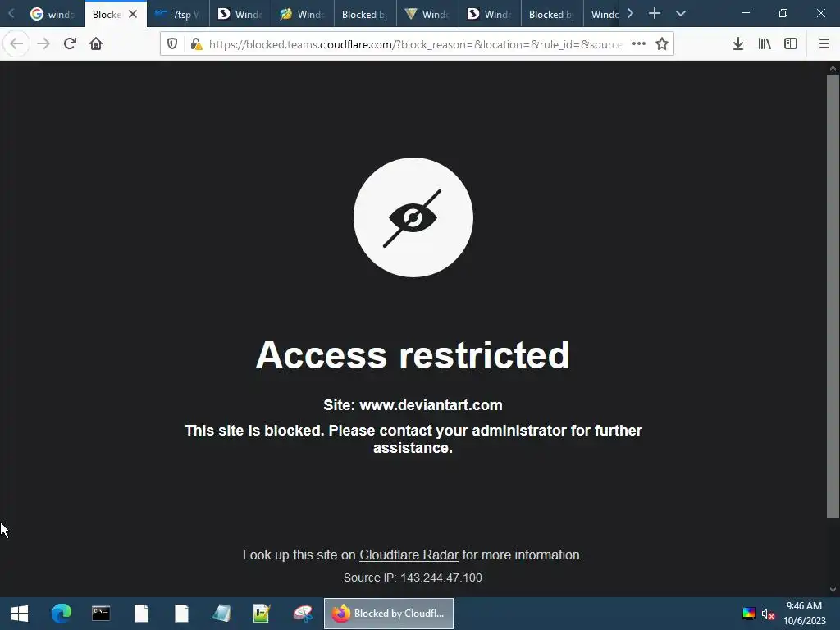The height and width of the screenshot is (630, 840).
Task: Open tracking protection shield icon
Action: pyautogui.click(x=172, y=44)
